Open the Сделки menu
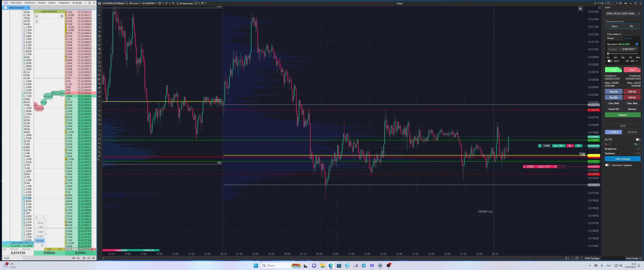This screenshot has width=644, height=270. pyautogui.click(x=52, y=3)
